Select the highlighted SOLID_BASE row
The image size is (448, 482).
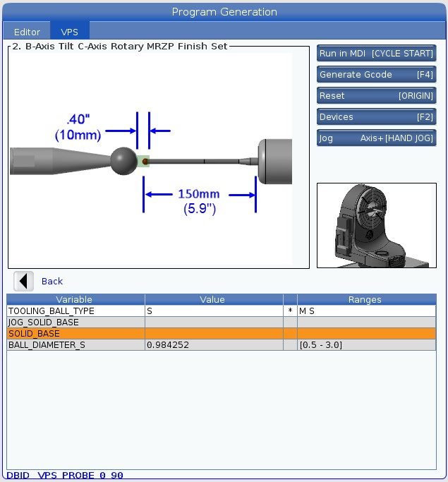[222, 334]
